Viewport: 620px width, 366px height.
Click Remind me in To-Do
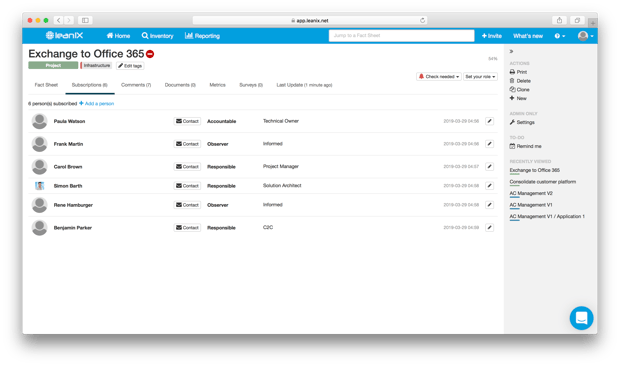coord(525,146)
